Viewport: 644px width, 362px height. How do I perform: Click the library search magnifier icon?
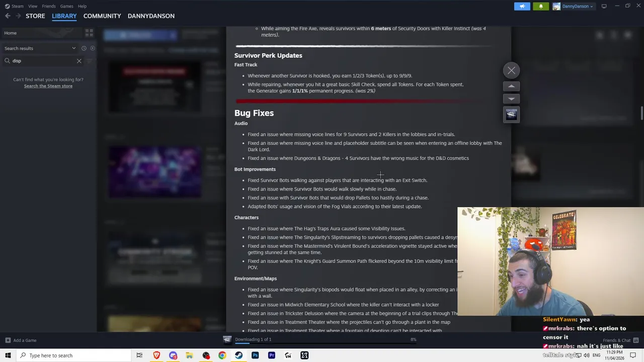8,61
